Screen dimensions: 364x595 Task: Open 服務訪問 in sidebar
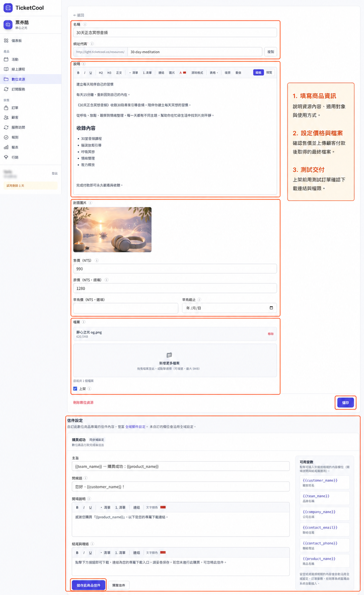pos(18,128)
